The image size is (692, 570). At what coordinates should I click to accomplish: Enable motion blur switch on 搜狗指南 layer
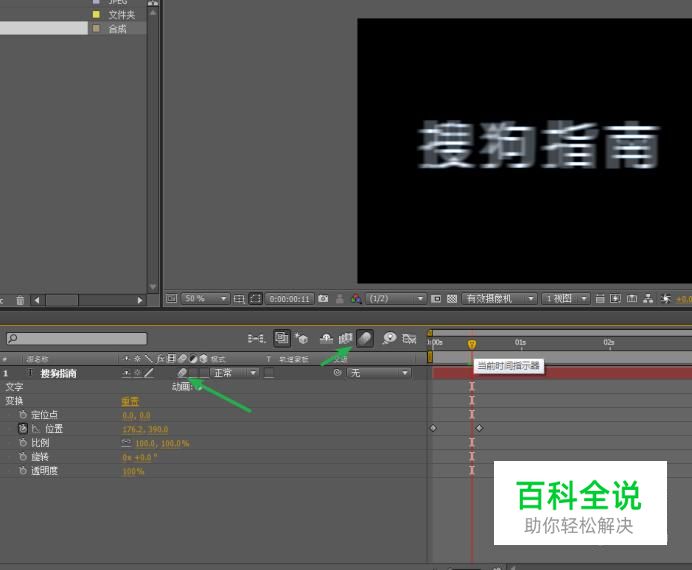(182, 373)
